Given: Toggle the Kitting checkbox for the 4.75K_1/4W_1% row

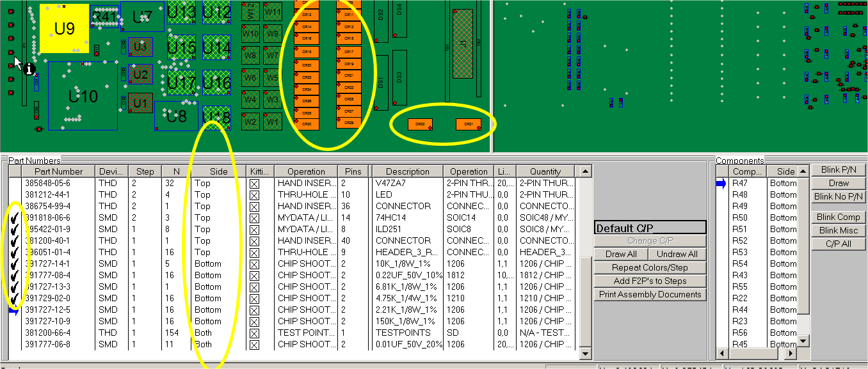Looking at the screenshot, I should tap(254, 299).
